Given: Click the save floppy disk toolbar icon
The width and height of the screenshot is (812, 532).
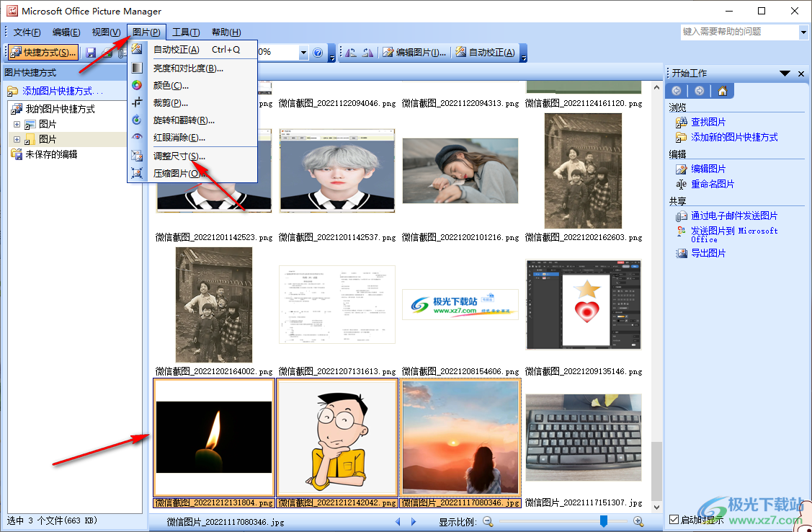Looking at the screenshot, I should [91, 53].
